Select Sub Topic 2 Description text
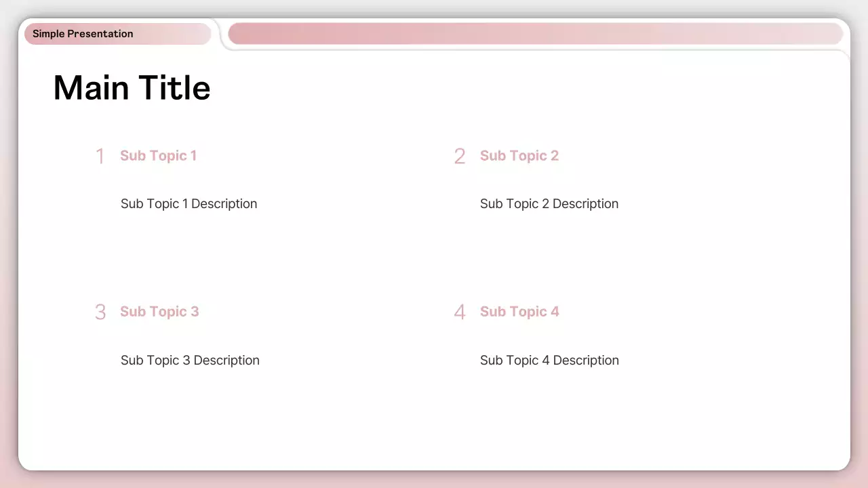 coord(549,204)
